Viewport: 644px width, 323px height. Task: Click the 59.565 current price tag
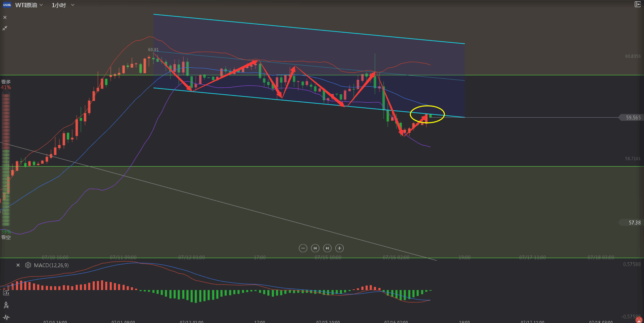(x=632, y=118)
